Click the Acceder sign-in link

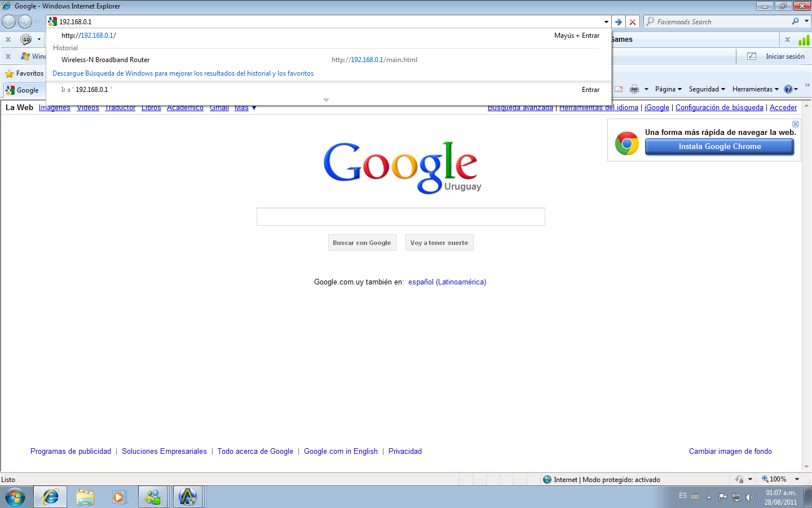tap(783, 108)
